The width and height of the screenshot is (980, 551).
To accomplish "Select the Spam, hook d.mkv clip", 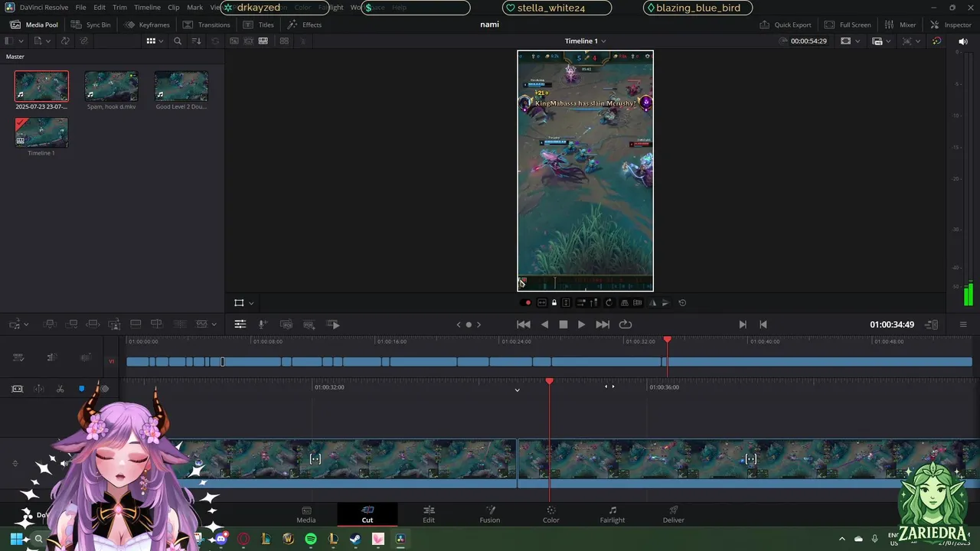I will point(111,86).
